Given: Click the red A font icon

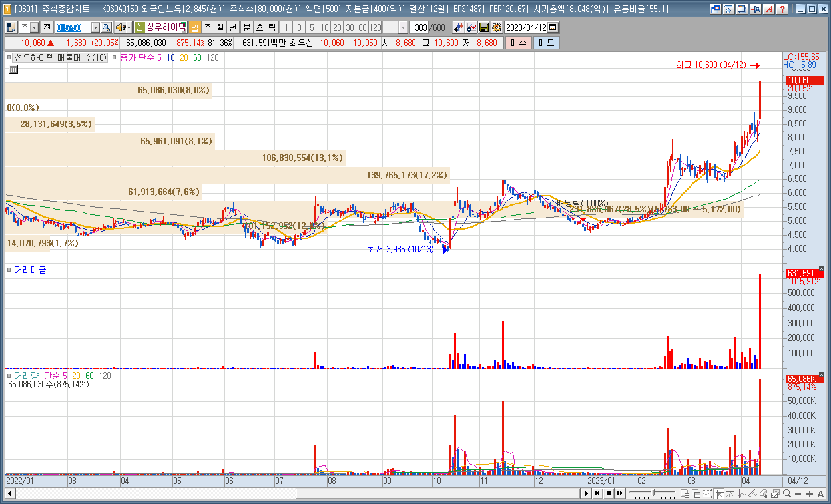Looking at the screenshot, I should pos(768,9).
